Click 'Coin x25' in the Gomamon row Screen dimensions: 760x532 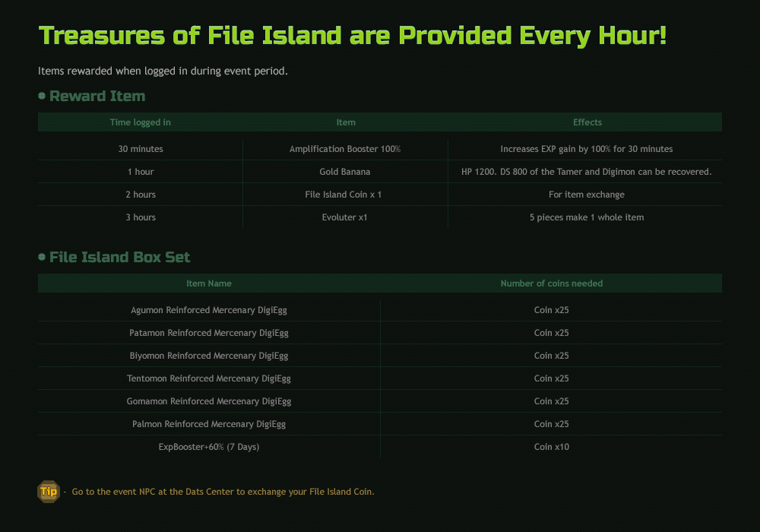(552, 401)
